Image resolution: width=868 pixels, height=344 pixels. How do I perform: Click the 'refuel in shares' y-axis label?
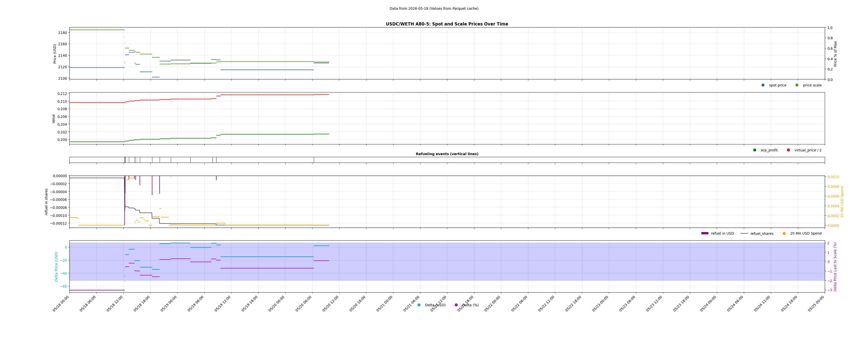pyautogui.click(x=47, y=202)
